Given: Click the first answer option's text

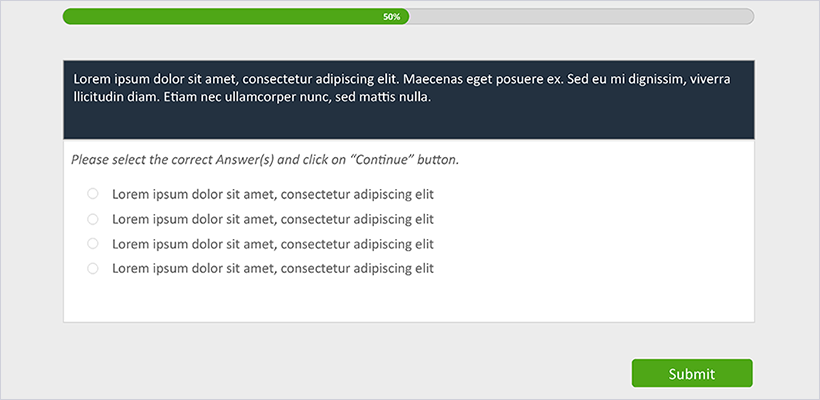Looking at the screenshot, I should tap(272, 194).
